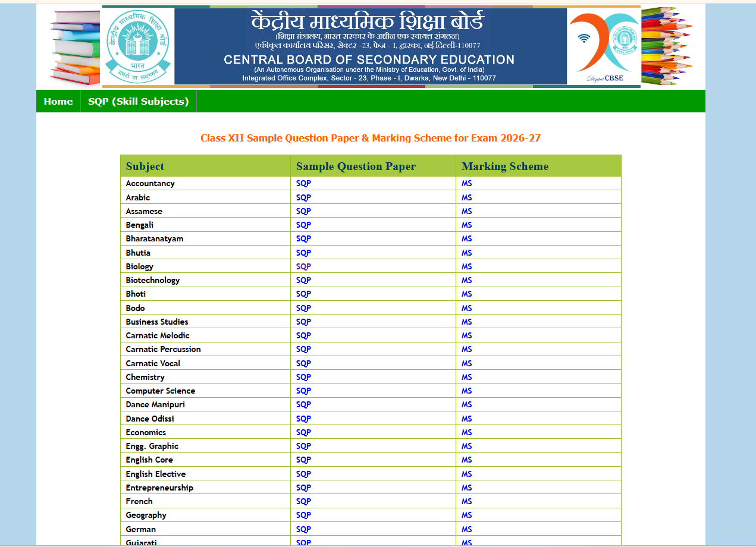Open Arabic MS link
Viewport: 756px width, 547px height.
[x=467, y=197]
